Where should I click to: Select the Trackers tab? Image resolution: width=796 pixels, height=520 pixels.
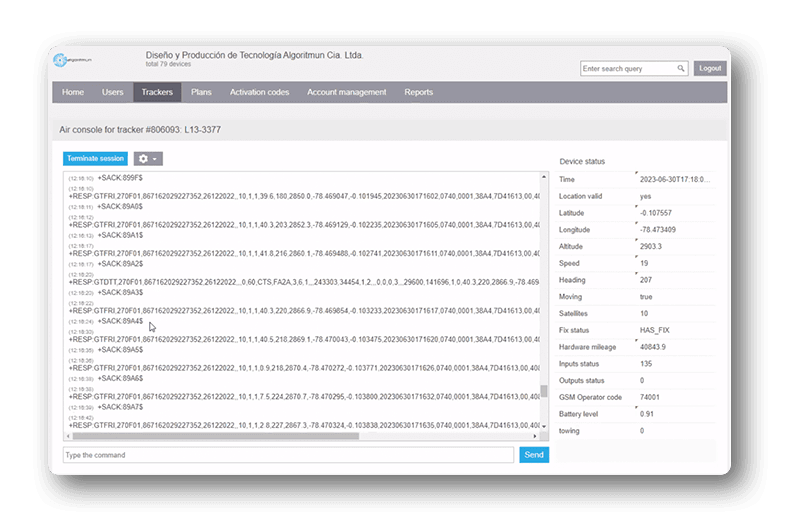click(157, 92)
